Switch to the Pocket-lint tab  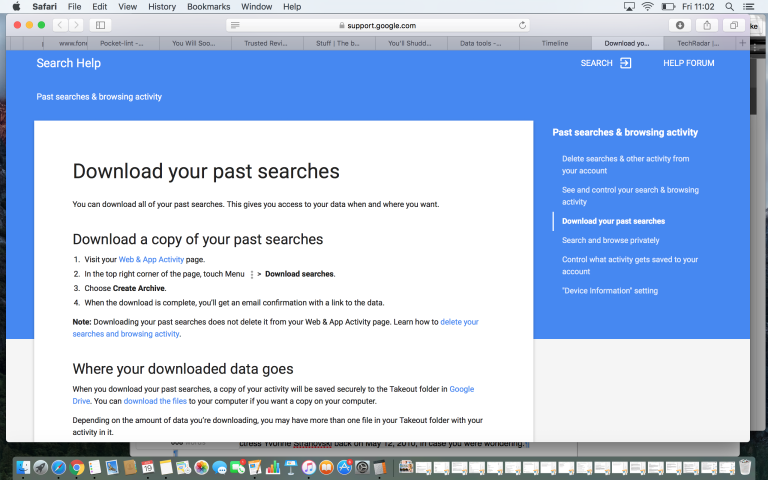pyautogui.click(x=122, y=43)
